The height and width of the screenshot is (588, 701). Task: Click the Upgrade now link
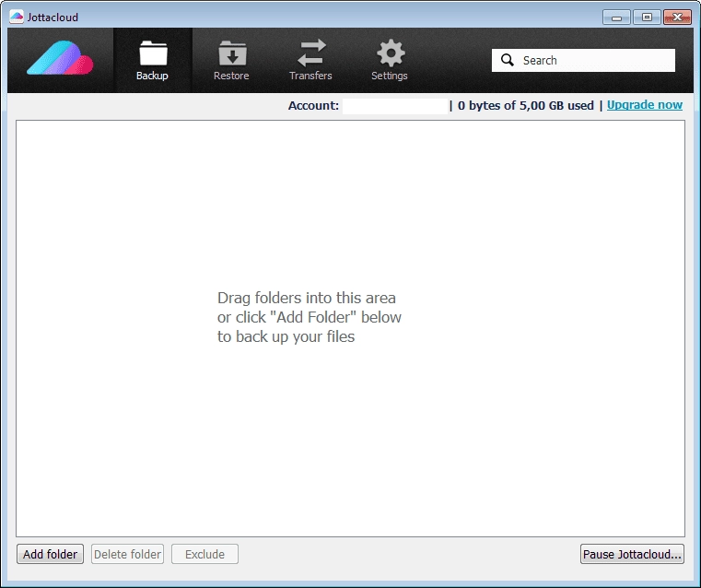click(644, 105)
